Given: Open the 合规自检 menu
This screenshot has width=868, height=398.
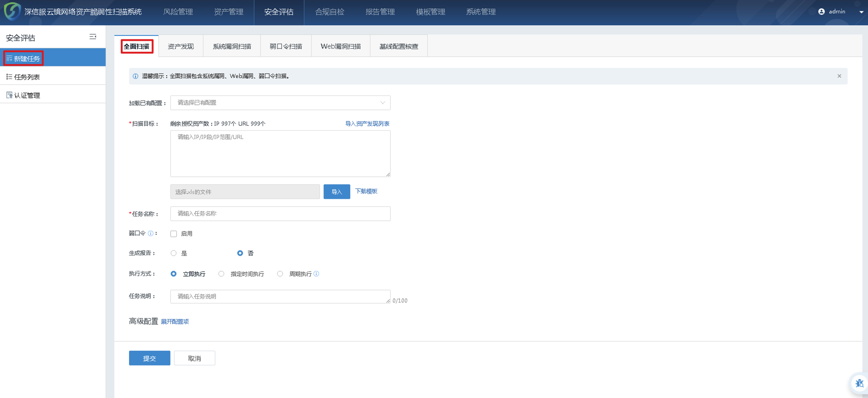Looking at the screenshot, I should coord(330,12).
